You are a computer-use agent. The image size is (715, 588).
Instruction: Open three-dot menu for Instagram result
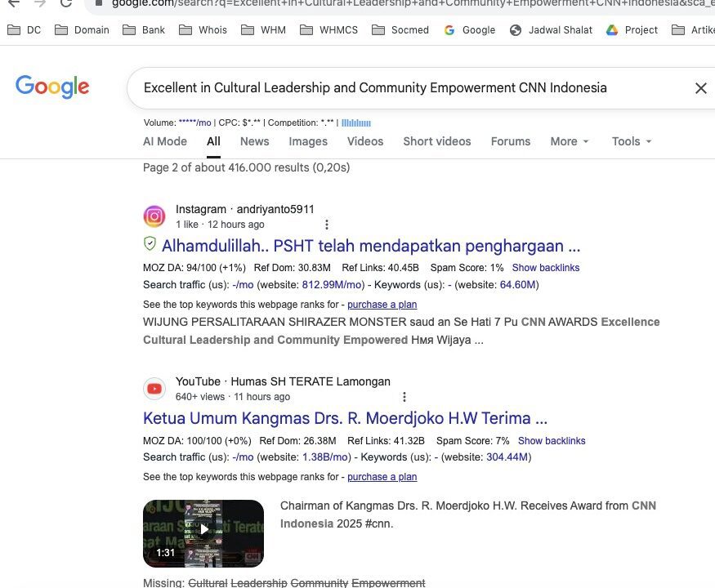pyautogui.click(x=327, y=225)
